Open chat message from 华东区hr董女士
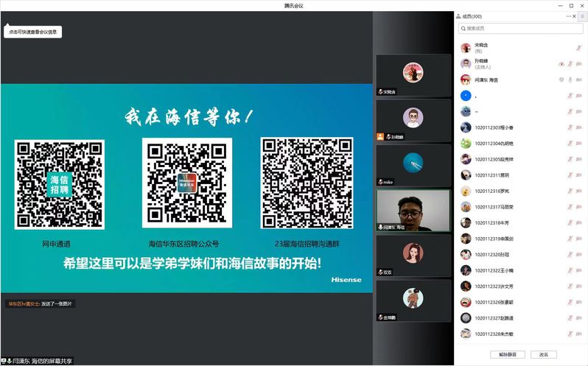Screen dimensions: 588x366 coord(41,303)
